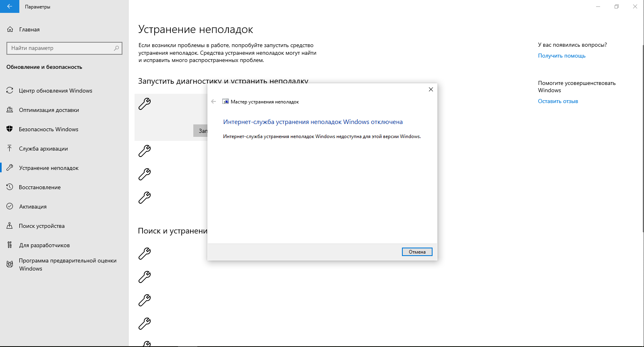This screenshot has width=644, height=347.
Task: Open Безопасность Windows shield item
Action: (x=64, y=129)
